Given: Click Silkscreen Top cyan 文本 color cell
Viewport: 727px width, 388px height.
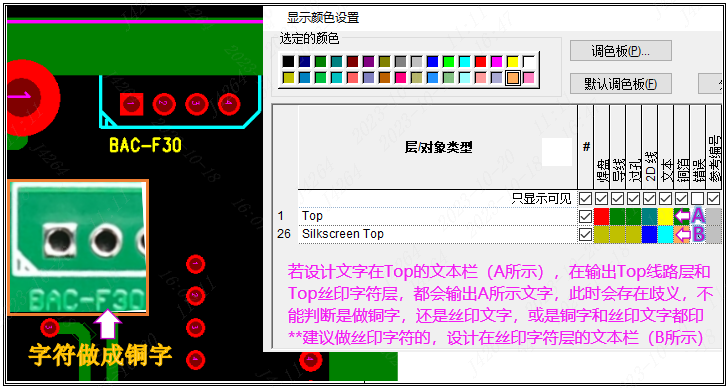Looking at the screenshot, I should (x=665, y=235).
